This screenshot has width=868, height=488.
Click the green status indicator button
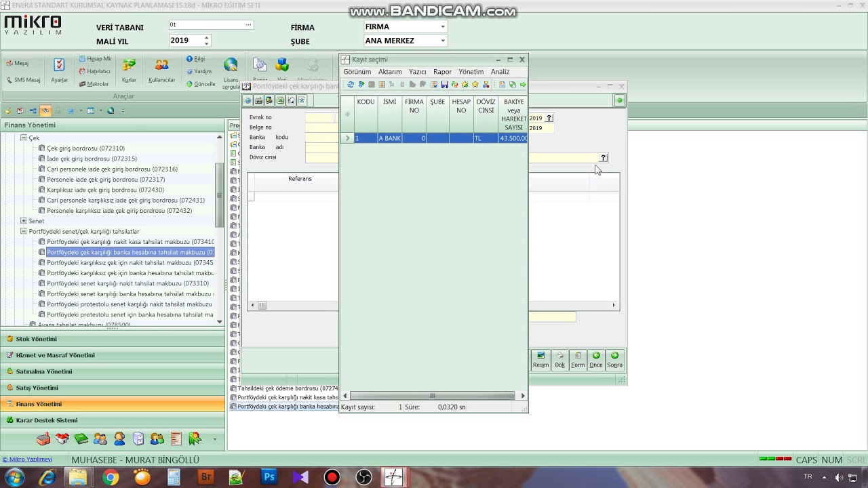tap(619, 100)
